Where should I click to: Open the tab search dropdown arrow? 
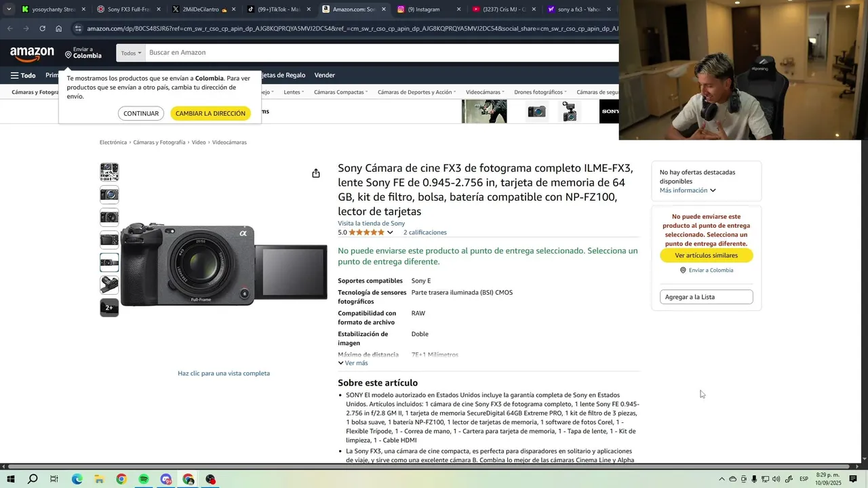tap(8, 9)
